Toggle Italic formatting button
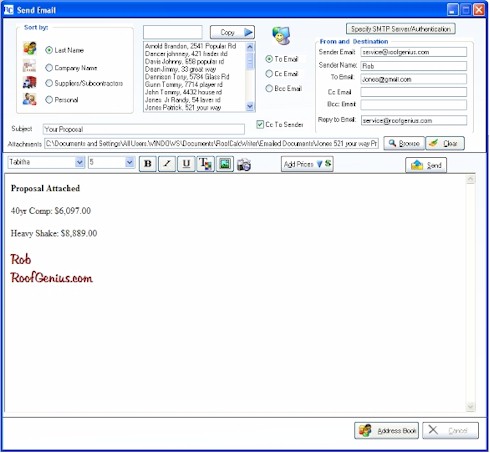This screenshot has height=453, width=490. pos(167,164)
